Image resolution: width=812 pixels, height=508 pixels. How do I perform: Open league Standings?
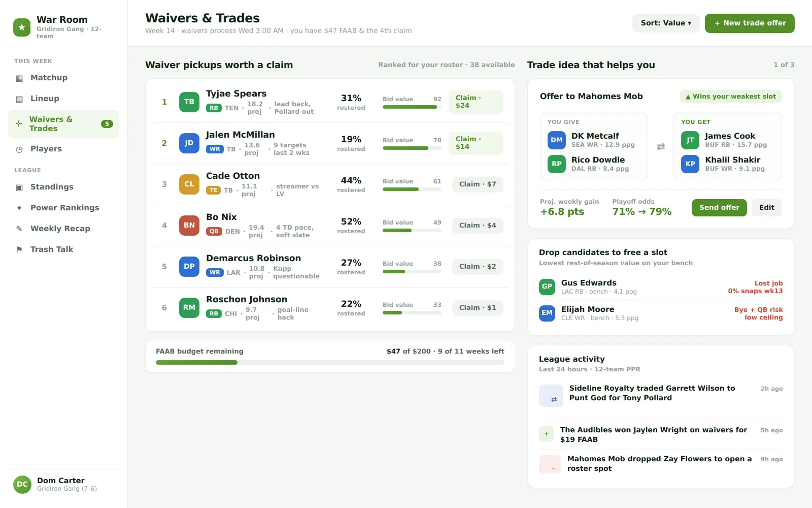click(63, 187)
